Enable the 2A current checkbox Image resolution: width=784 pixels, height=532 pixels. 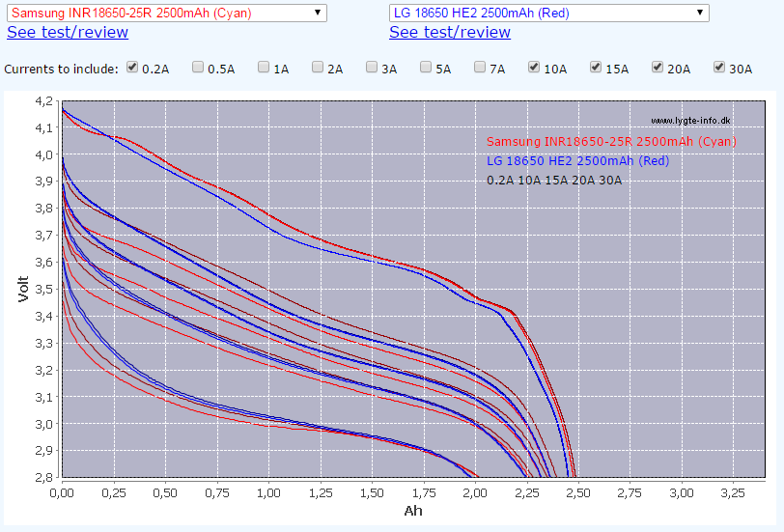point(318,67)
